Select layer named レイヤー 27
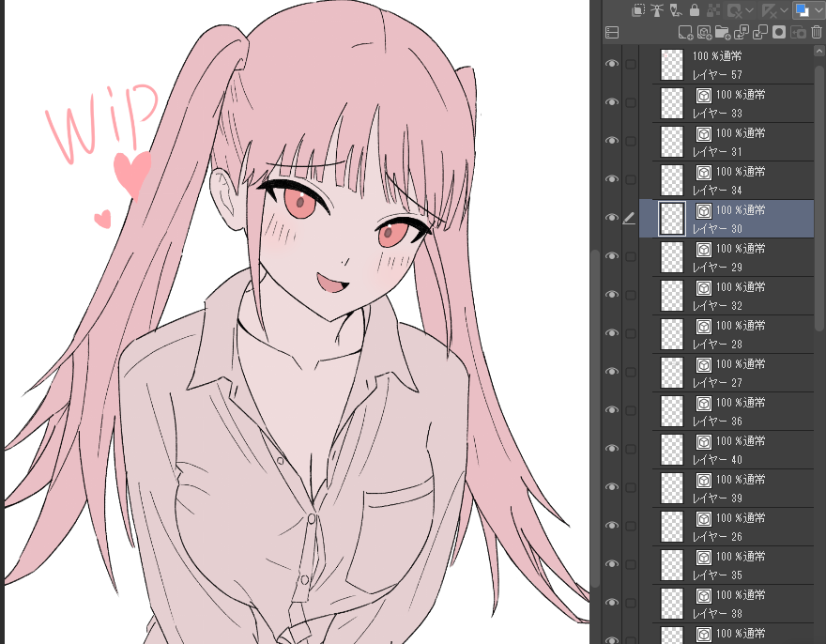Screen dimensions: 826x644 717,383
